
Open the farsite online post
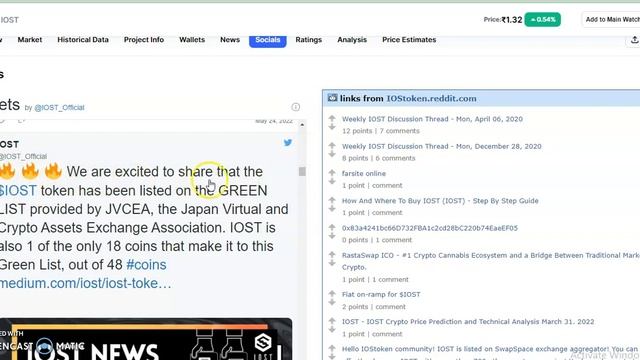[364, 173]
